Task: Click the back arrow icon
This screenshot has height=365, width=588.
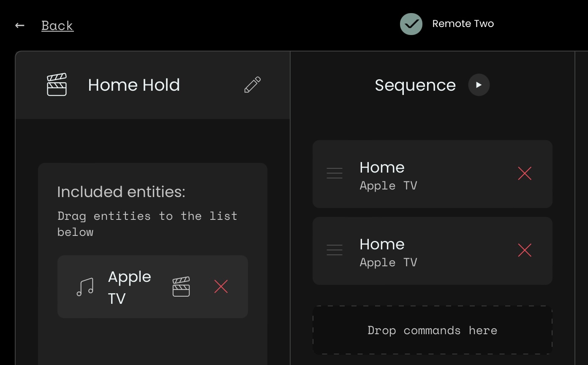Action: point(20,25)
